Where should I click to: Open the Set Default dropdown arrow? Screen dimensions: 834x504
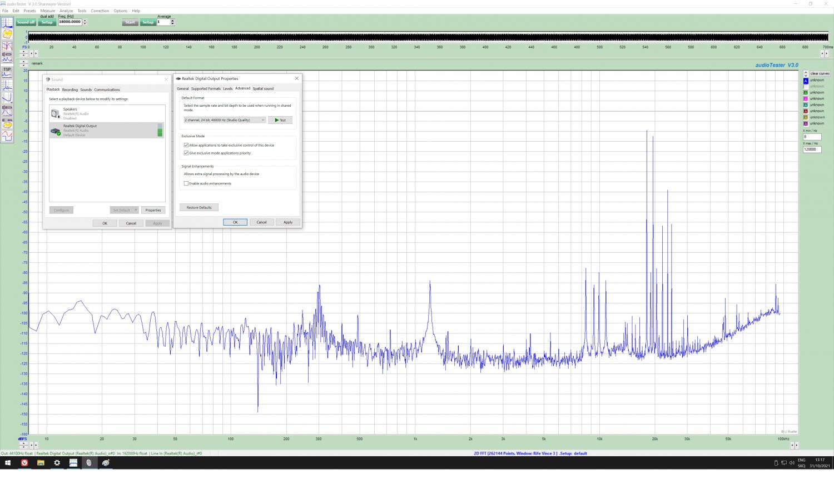(x=136, y=210)
